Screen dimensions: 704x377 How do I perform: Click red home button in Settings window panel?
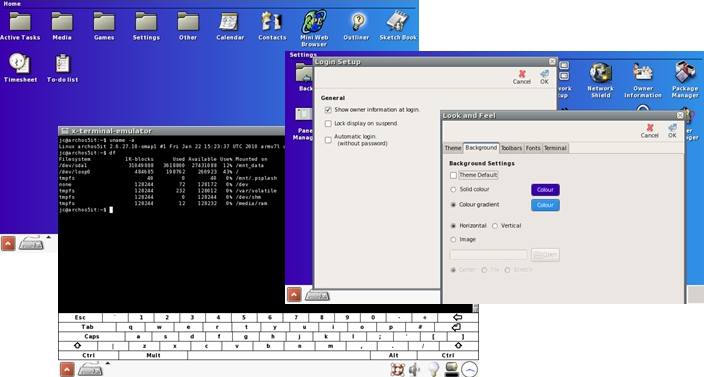[294, 294]
